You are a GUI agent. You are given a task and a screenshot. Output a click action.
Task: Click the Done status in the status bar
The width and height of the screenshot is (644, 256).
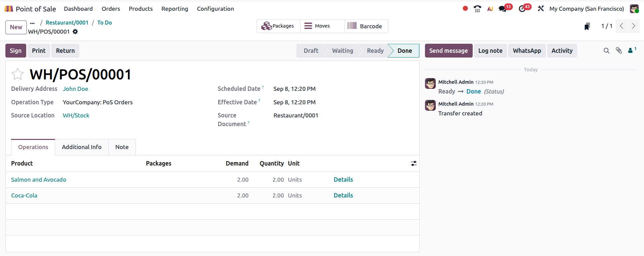(404, 51)
